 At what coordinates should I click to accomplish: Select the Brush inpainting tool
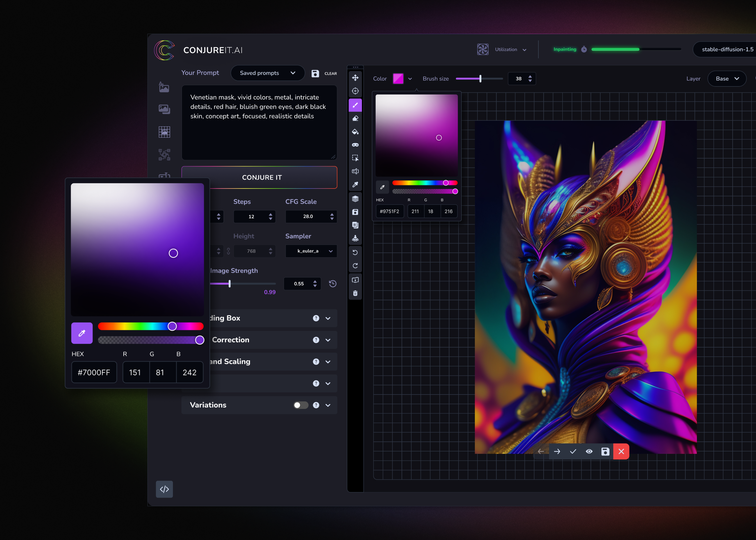tap(355, 105)
